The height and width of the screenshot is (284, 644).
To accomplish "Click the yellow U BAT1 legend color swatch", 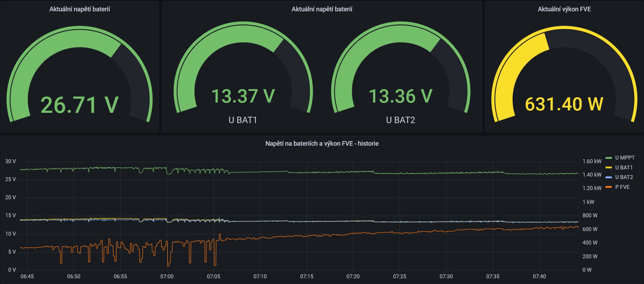I will coord(609,168).
